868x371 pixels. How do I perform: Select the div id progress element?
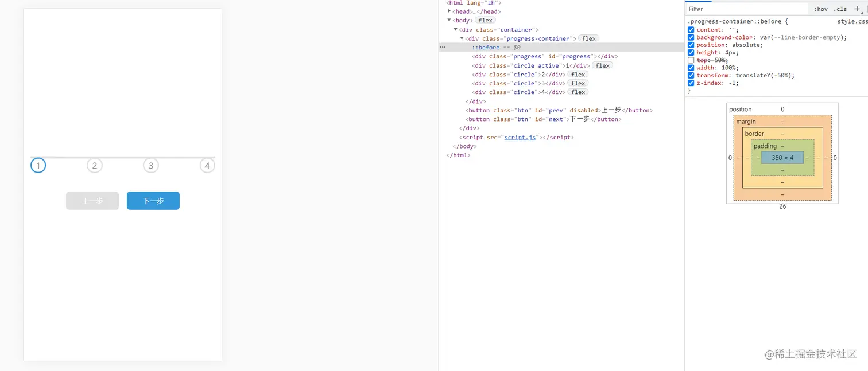pos(544,56)
